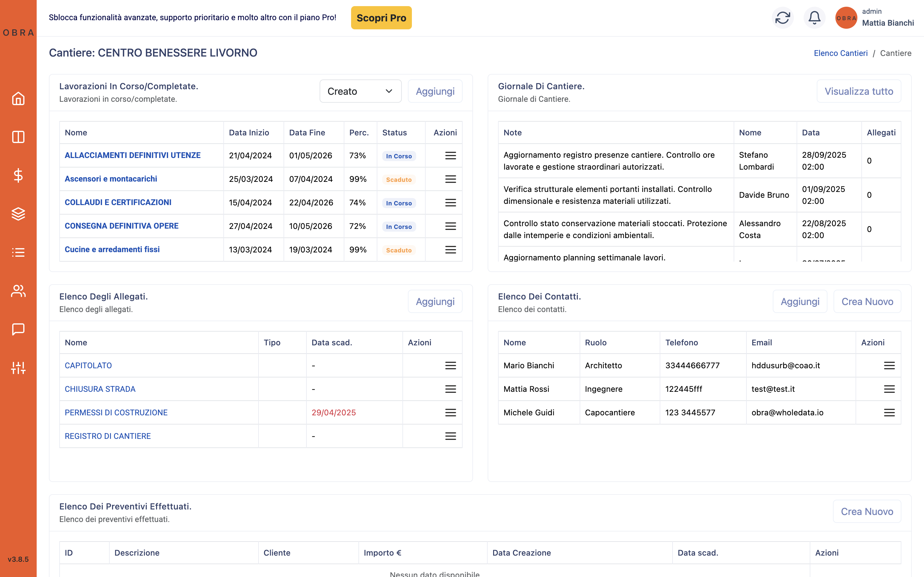Click the Scopri Pro button
Image resolution: width=924 pixels, height=577 pixels.
tap(381, 17)
